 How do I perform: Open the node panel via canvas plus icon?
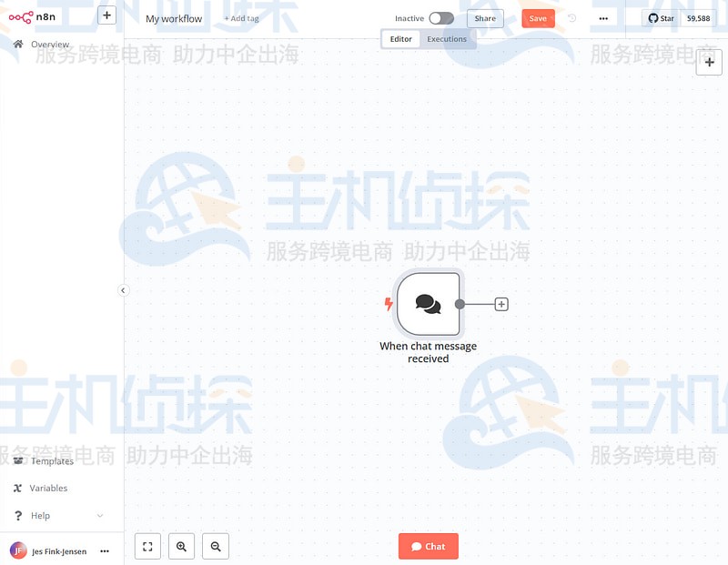709,62
